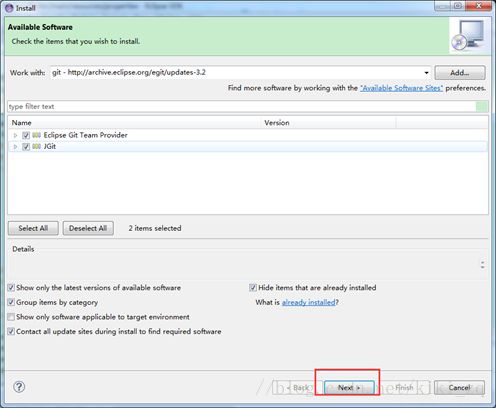This screenshot has width=496, height=408.
Task: Select the JGit row text
Action: click(x=50, y=146)
